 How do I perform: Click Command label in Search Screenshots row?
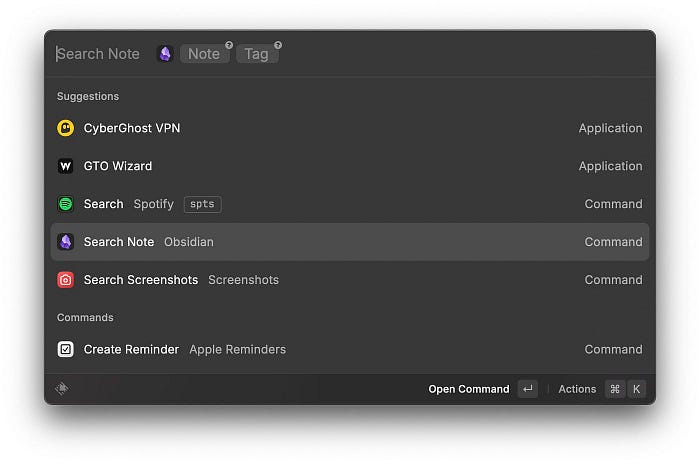[613, 280]
